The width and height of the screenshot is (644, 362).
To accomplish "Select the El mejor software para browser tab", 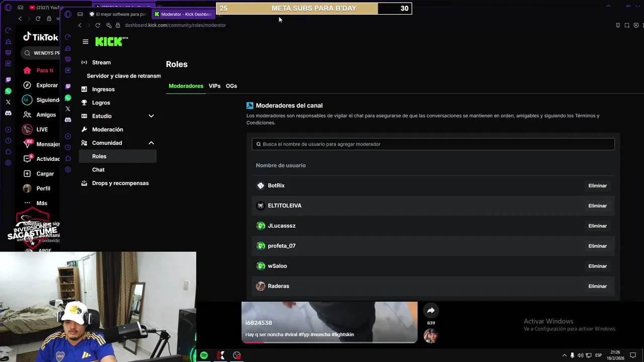I will [119, 14].
